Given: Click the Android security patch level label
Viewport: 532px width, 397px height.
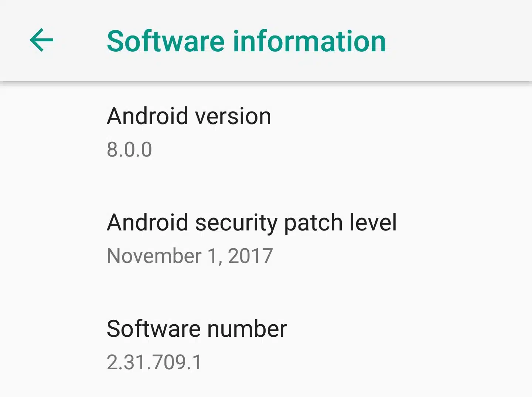Looking at the screenshot, I should pyautogui.click(x=252, y=223).
